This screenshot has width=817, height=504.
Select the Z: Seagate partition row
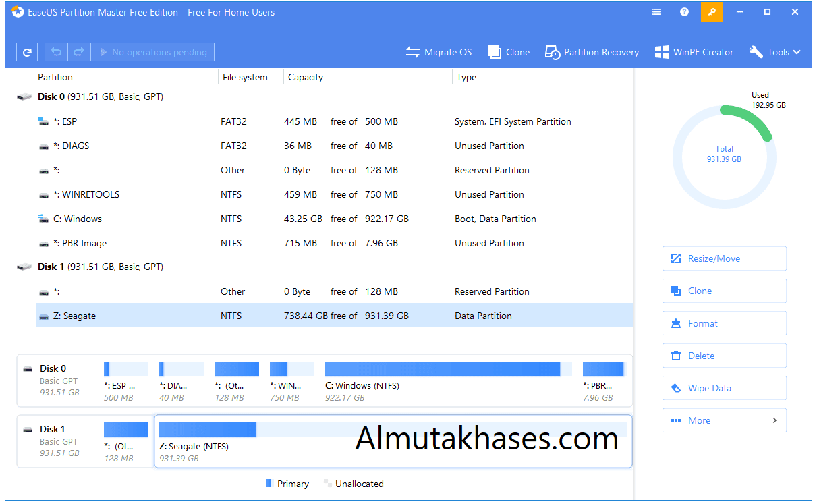pyautogui.click(x=335, y=316)
